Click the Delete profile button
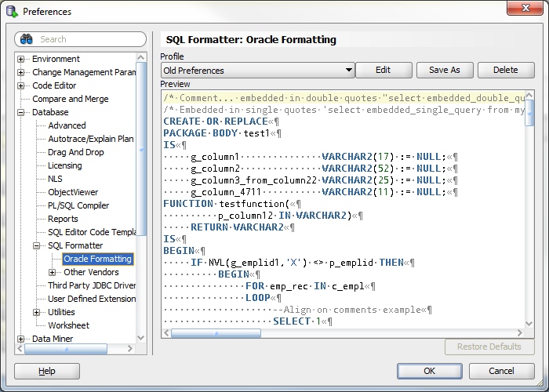This screenshot has width=549, height=392. coord(506,70)
